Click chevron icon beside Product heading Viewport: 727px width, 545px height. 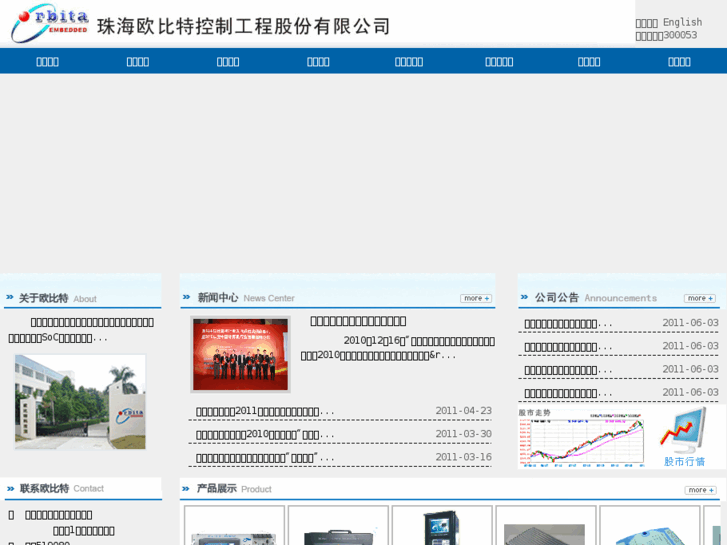[186, 488]
